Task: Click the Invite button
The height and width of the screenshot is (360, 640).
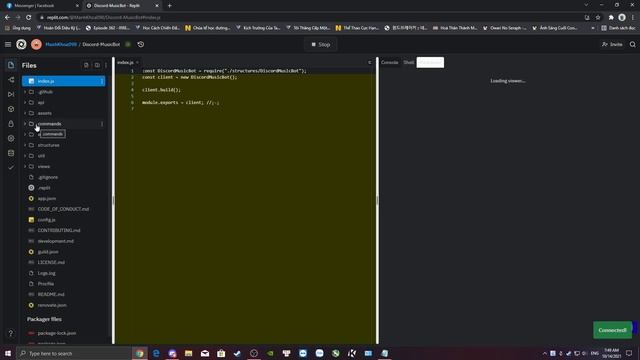Action: tap(612, 44)
